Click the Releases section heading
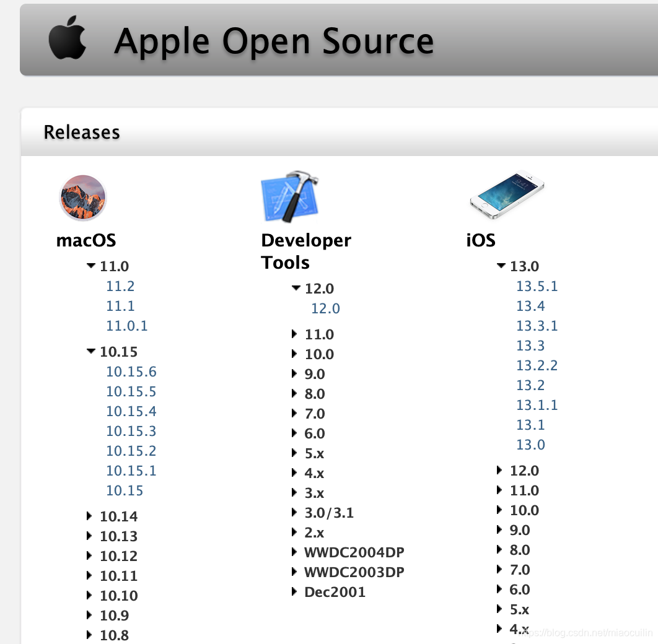The width and height of the screenshot is (658, 644). (x=82, y=133)
